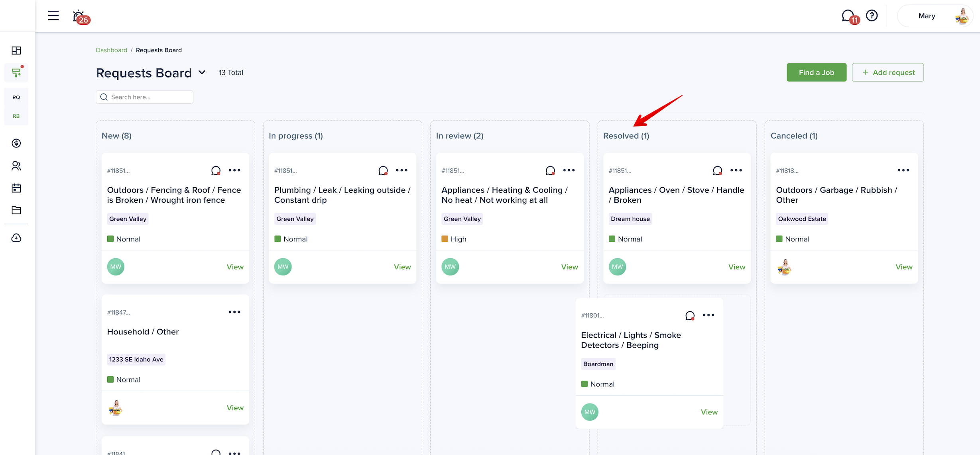Open the calendar icon in sidebar
Image resolution: width=980 pixels, height=455 pixels.
click(x=16, y=188)
